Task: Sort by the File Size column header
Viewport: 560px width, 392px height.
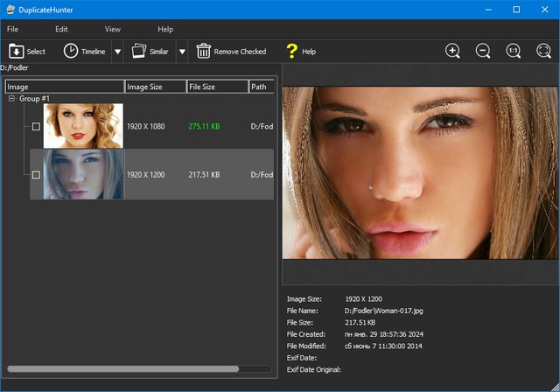Action: [x=217, y=87]
